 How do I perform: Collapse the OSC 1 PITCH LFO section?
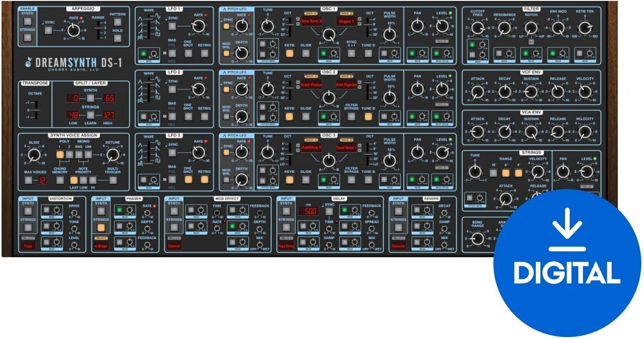[224, 9]
